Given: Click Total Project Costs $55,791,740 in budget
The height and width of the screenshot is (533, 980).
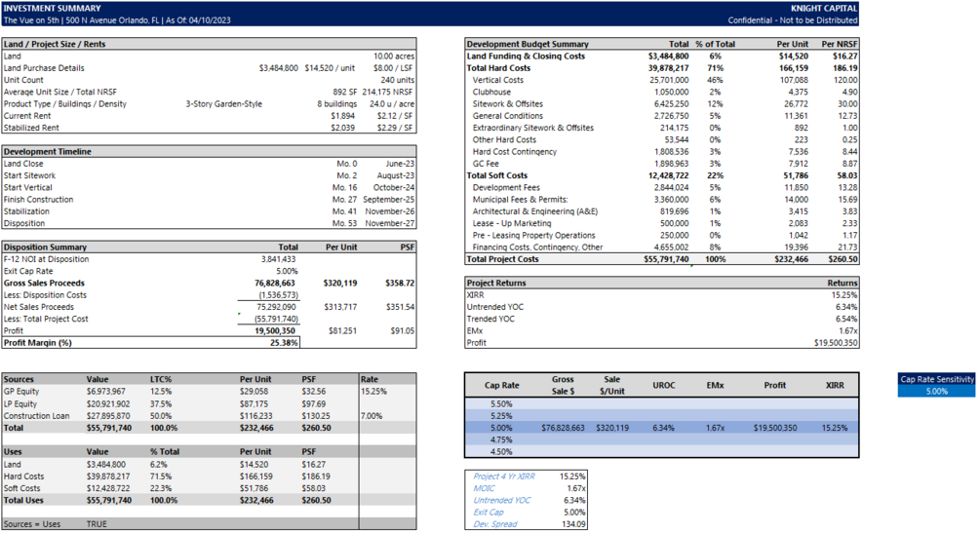Looking at the screenshot, I should 666,259.
